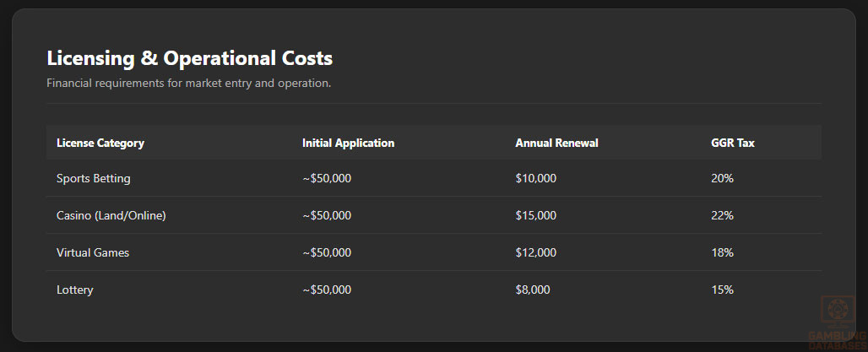Click Sports Betting's ~$50,000 application fee
Screen dimensions: 868x352
click(x=327, y=178)
